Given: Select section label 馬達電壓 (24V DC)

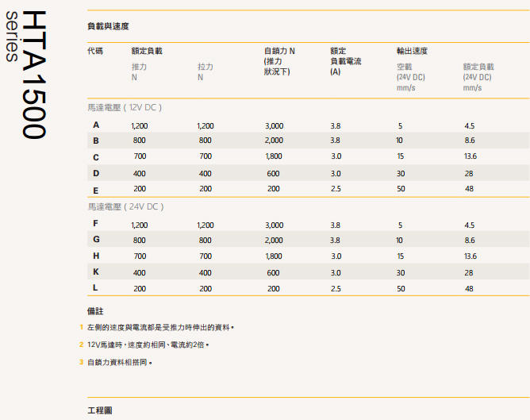Looking at the screenshot, I should click(125, 206).
